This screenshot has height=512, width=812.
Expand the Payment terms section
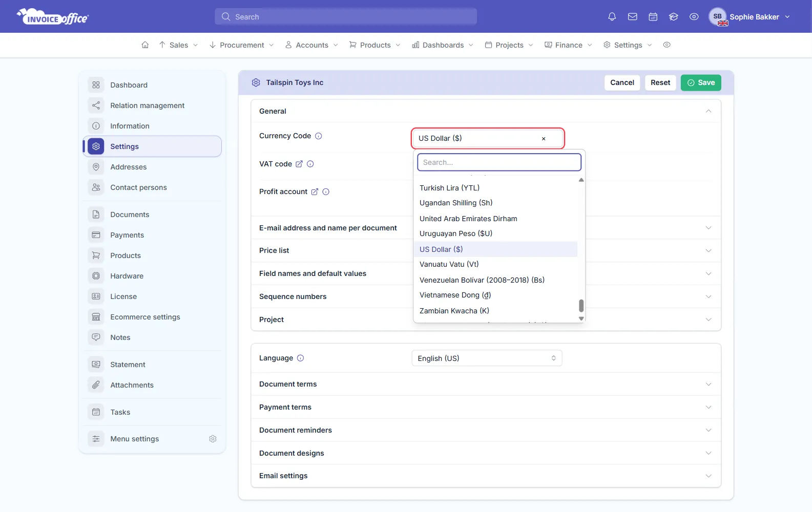click(x=486, y=407)
